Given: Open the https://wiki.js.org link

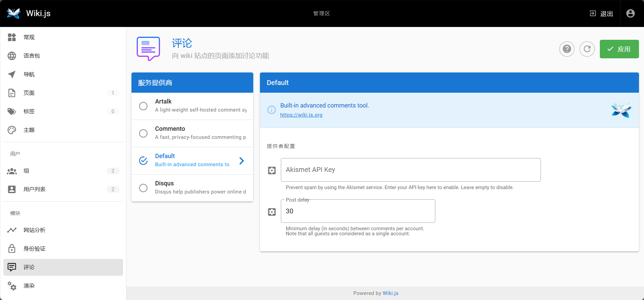Looking at the screenshot, I should click(301, 115).
